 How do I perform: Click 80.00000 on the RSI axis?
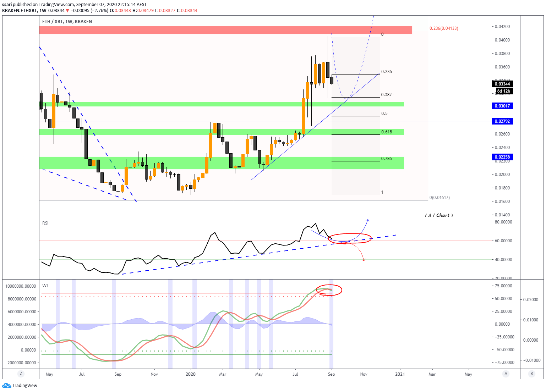(503, 222)
